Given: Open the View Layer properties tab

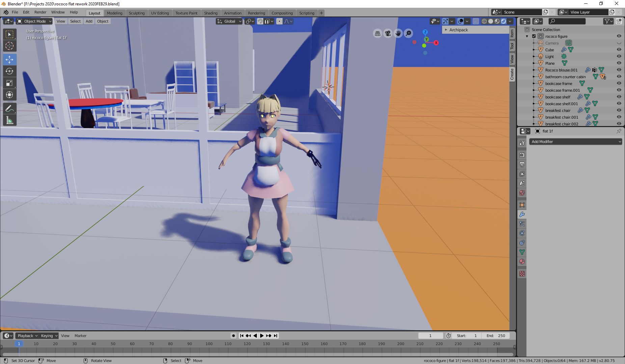Looking at the screenshot, I should coord(522,174).
